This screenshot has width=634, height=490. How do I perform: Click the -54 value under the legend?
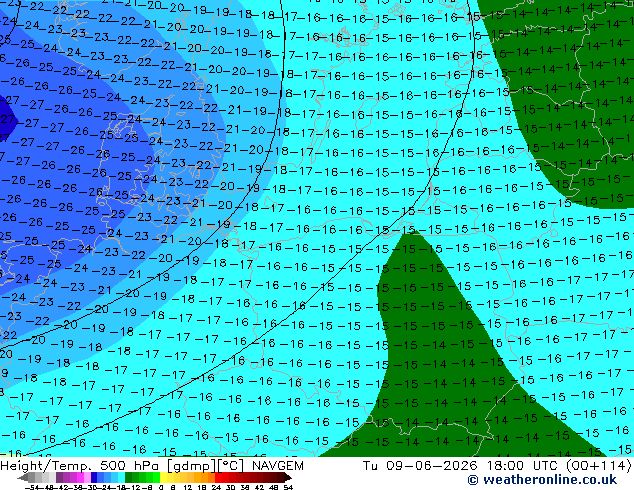click(32, 488)
